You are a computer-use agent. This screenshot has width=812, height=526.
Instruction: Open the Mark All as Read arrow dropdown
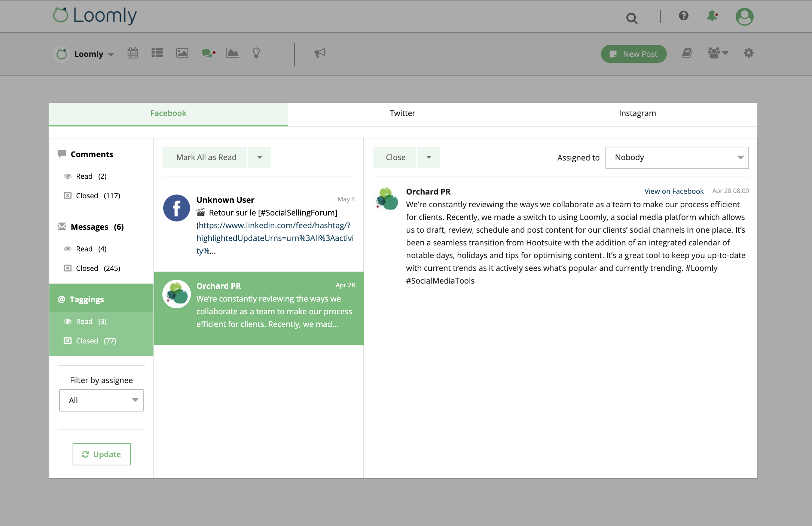[259, 158]
